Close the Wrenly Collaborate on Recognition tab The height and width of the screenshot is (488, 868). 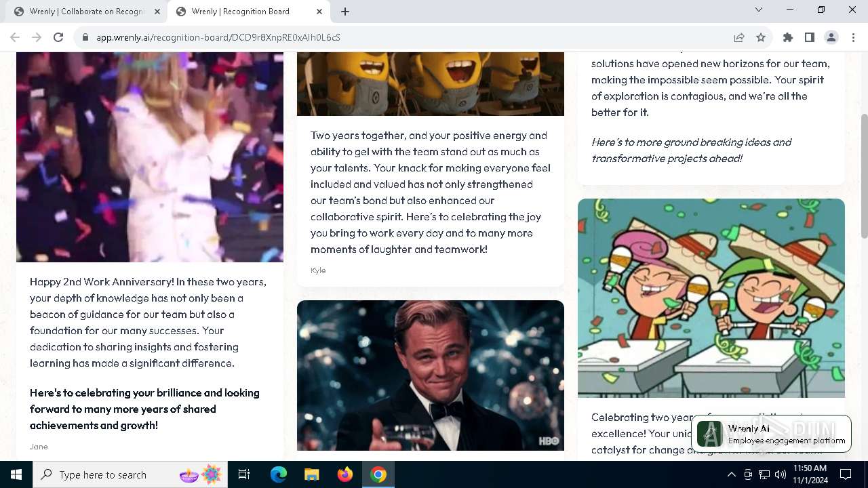[157, 12]
